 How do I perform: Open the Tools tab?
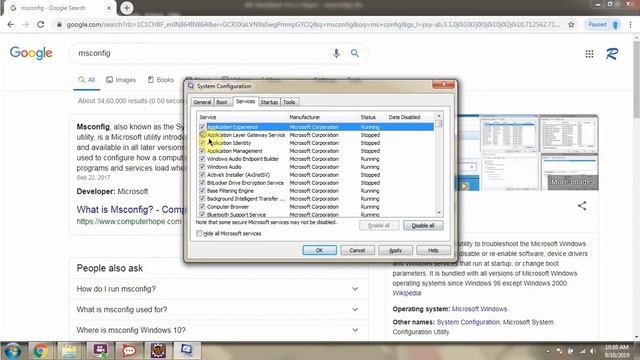(289, 102)
